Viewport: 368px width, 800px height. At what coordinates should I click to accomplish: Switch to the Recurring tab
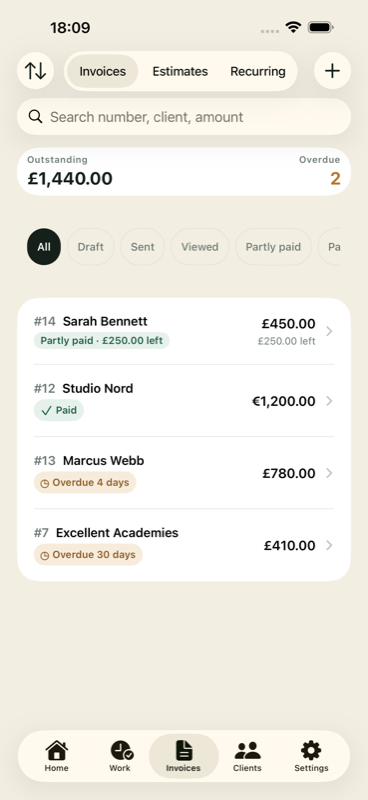pyautogui.click(x=258, y=71)
